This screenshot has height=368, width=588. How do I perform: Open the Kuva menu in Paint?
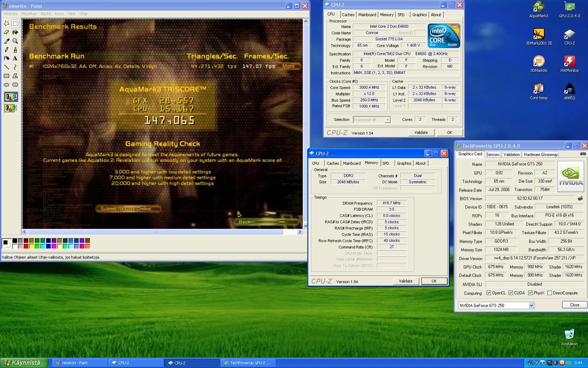[x=59, y=14]
